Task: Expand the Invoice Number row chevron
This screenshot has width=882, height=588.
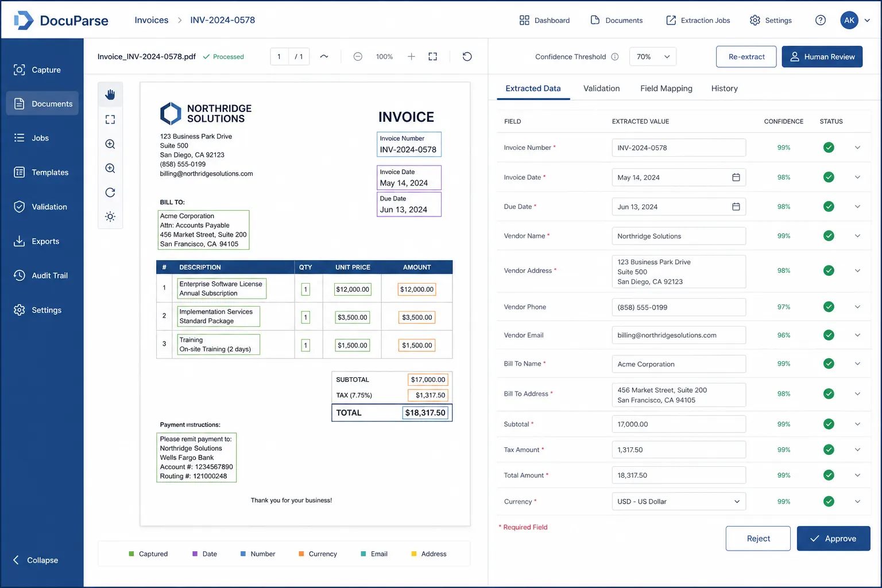Action: (x=857, y=148)
